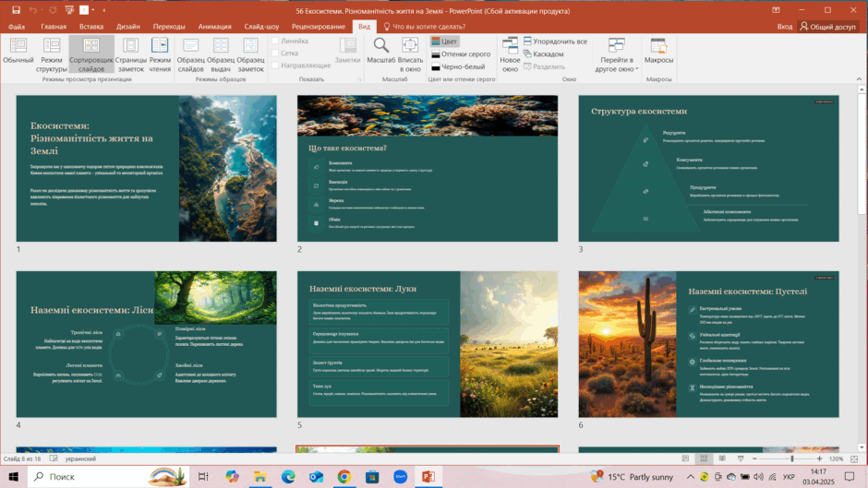Open the Макросы macros dialog
Viewport: 868px width, 488px height.
[658, 51]
